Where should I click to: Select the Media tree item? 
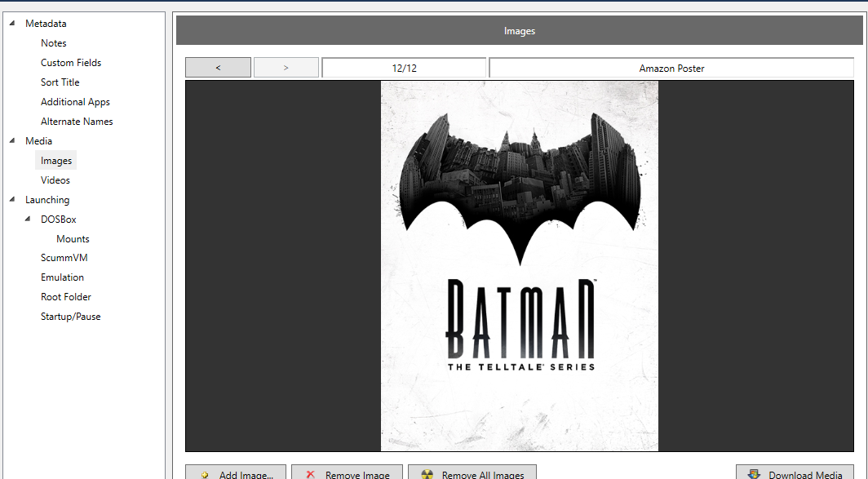coord(39,141)
